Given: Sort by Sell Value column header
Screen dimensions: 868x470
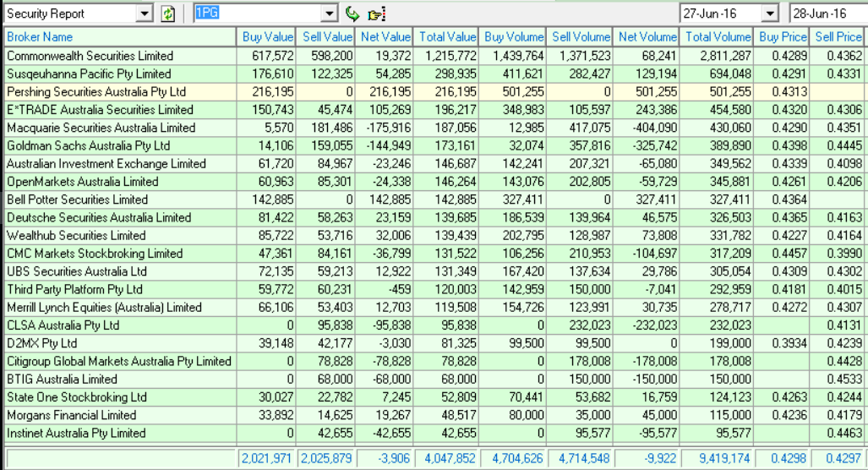Looking at the screenshot, I should point(325,37).
